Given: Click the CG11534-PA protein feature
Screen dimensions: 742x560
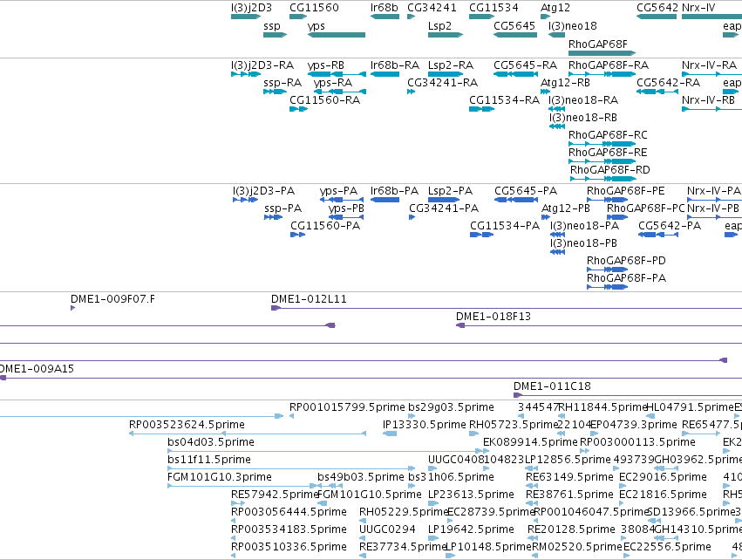Looking at the screenshot, I should click(x=481, y=235).
